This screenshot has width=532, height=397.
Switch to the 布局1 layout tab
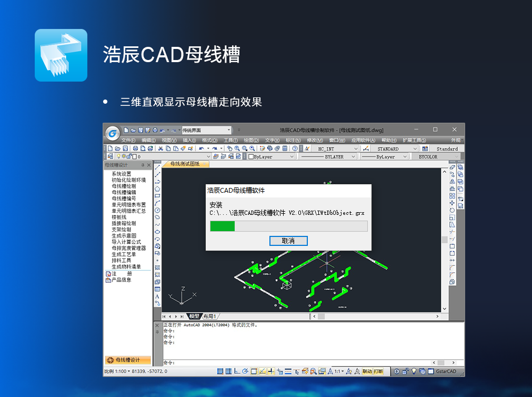pyautogui.click(x=210, y=316)
